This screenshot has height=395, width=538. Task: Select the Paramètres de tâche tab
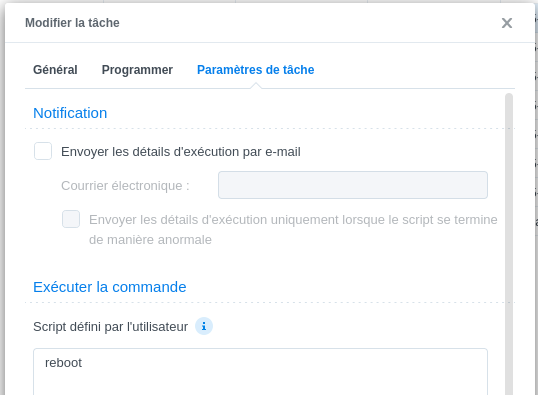coord(256,70)
